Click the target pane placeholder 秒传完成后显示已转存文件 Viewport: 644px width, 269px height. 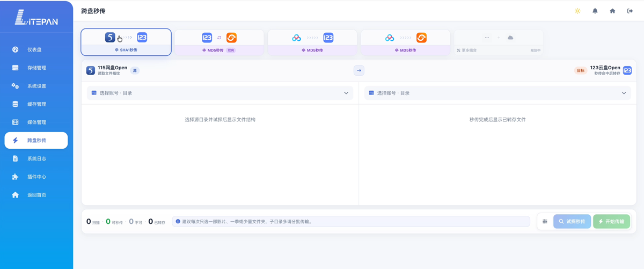[x=497, y=120]
